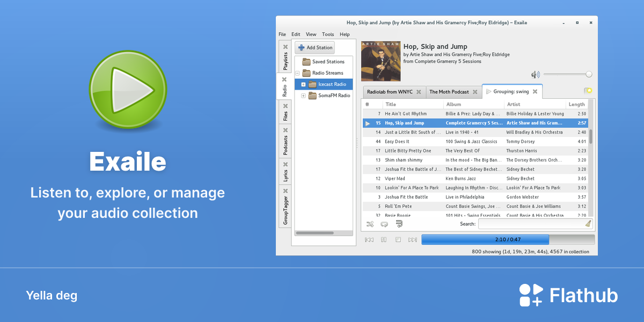This screenshot has height=322, width=644.
Task: Pause the current track
Action: click(384, 240)
